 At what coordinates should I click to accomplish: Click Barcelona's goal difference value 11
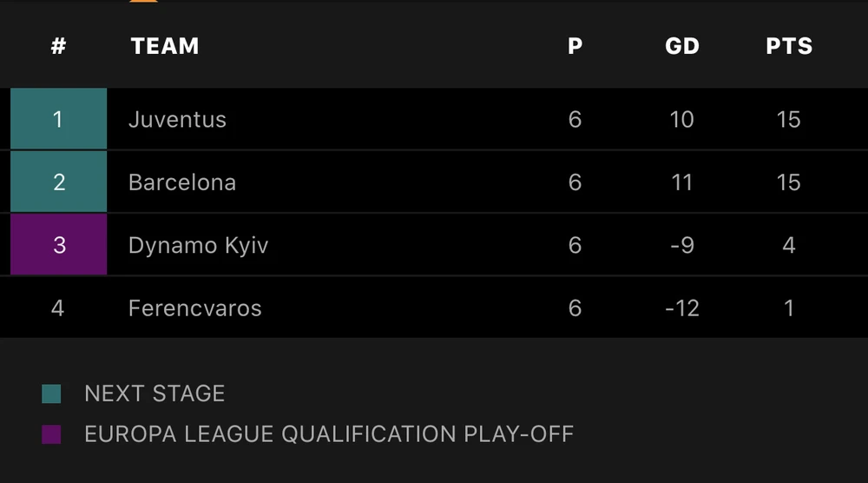[x=682, y=182]
